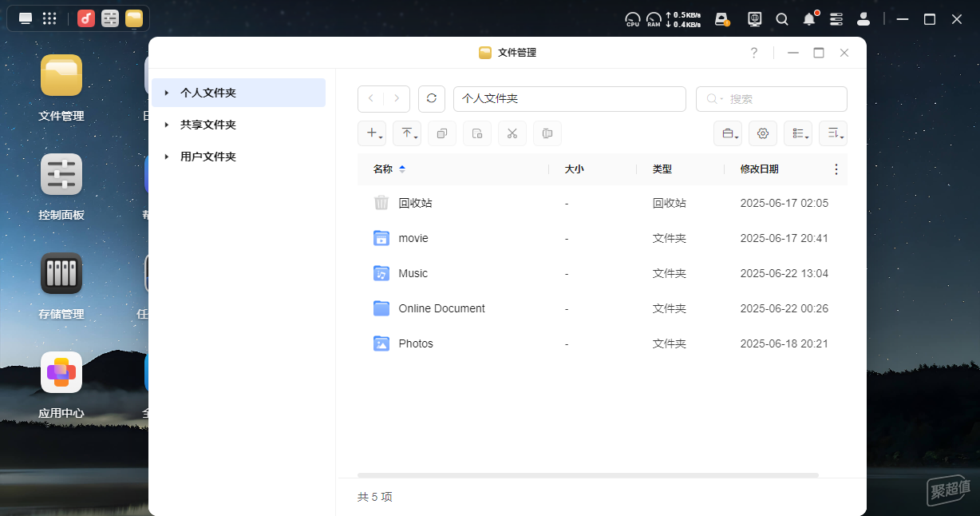Click the help question mark icon
This screenshot has height=516, width=980.
pos(754,53)
